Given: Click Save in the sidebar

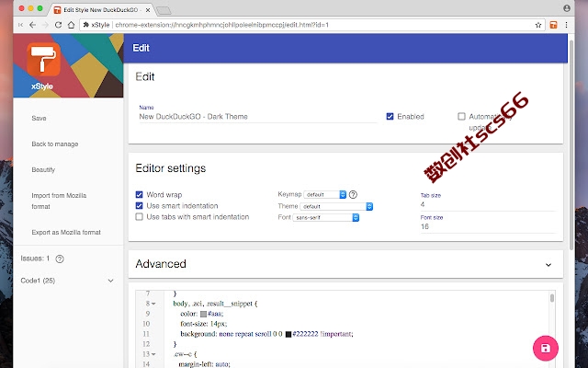Looking at the screenshot, I should click(39, 119).
